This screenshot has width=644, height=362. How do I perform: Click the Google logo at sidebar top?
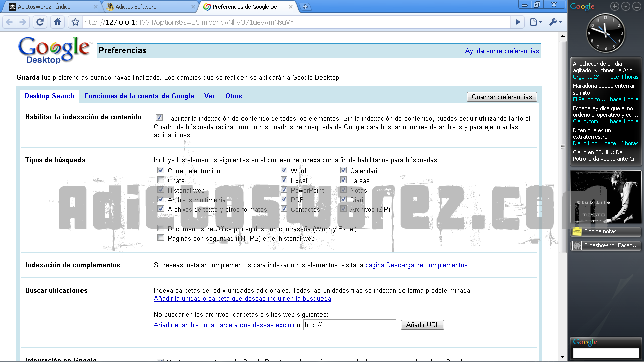[x=582, y=7]
